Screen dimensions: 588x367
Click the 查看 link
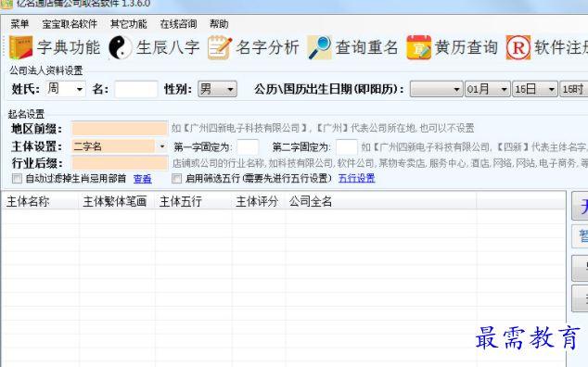click(143, 179)
